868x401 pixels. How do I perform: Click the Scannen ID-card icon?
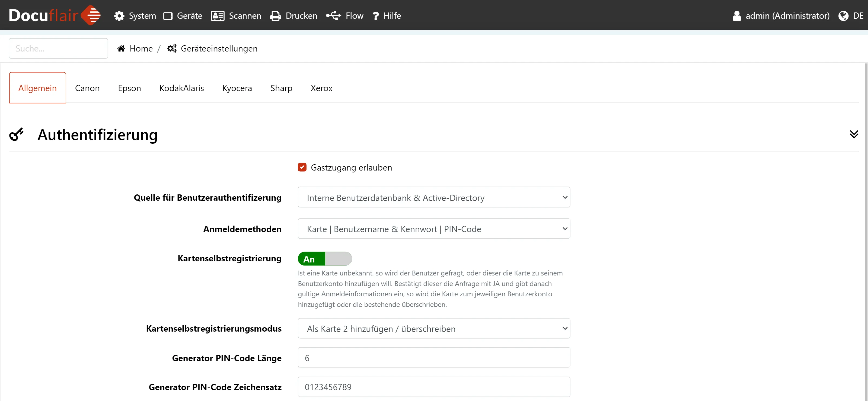click(218, 16)
